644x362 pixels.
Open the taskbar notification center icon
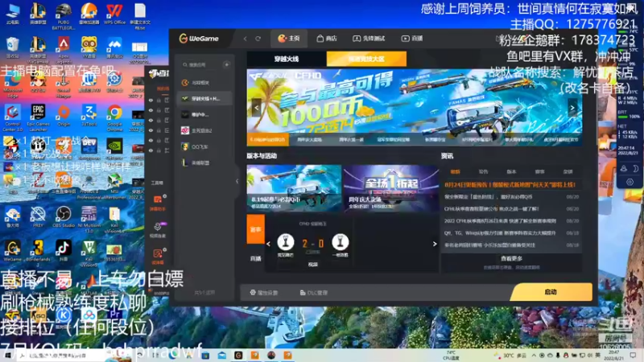point(633,356)
